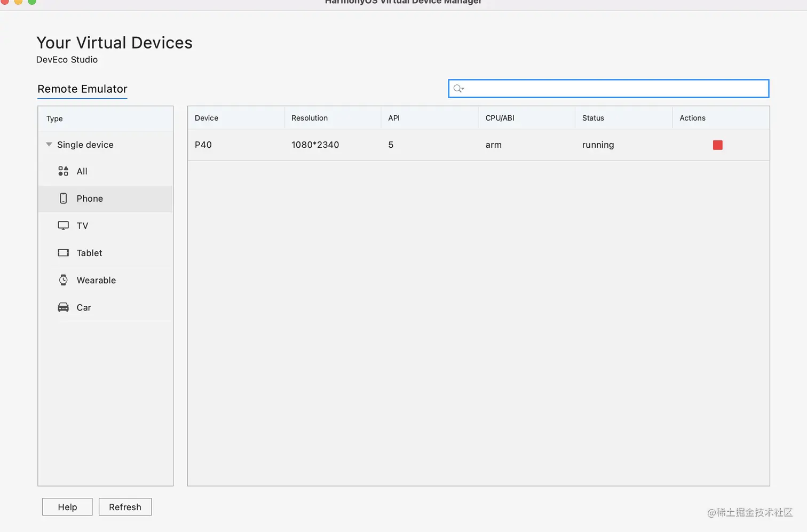This screenshot has height=532, width=807.
Task: Click the search magnifier icon
Action: pos(458,89)
